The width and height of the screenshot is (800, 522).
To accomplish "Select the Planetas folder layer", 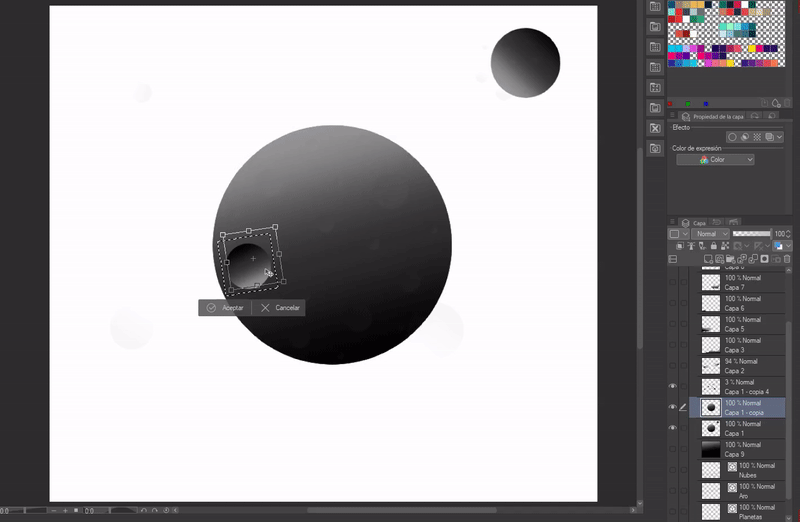I will pos(742,512).
